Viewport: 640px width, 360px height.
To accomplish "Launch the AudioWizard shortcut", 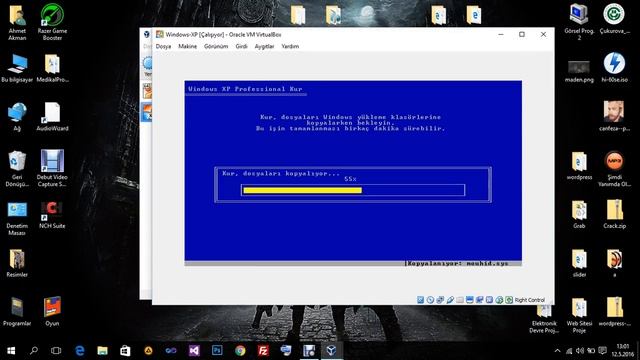I will (x=52, y=117).
